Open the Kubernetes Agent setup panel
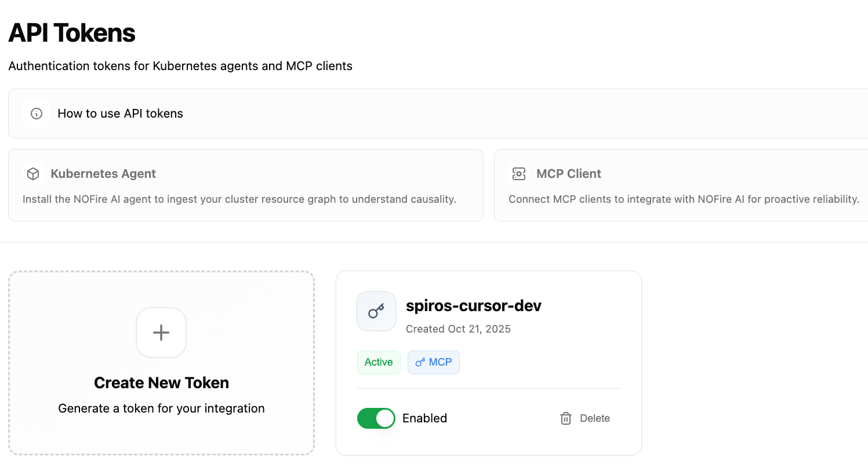The width and height of the screenshot is (868, 467). (x=245, y=185)
